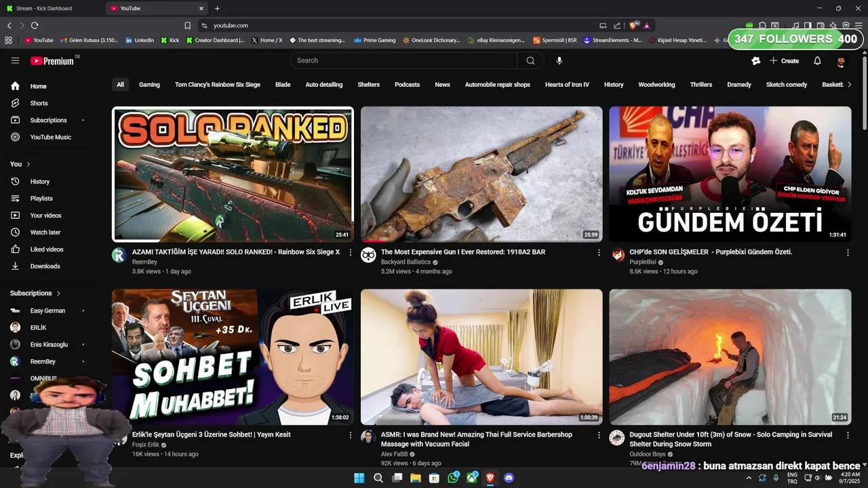Screen dimensions: 868x488
Task: Open Creator Dashboard bookmark
Action: (x=215, y=40)
